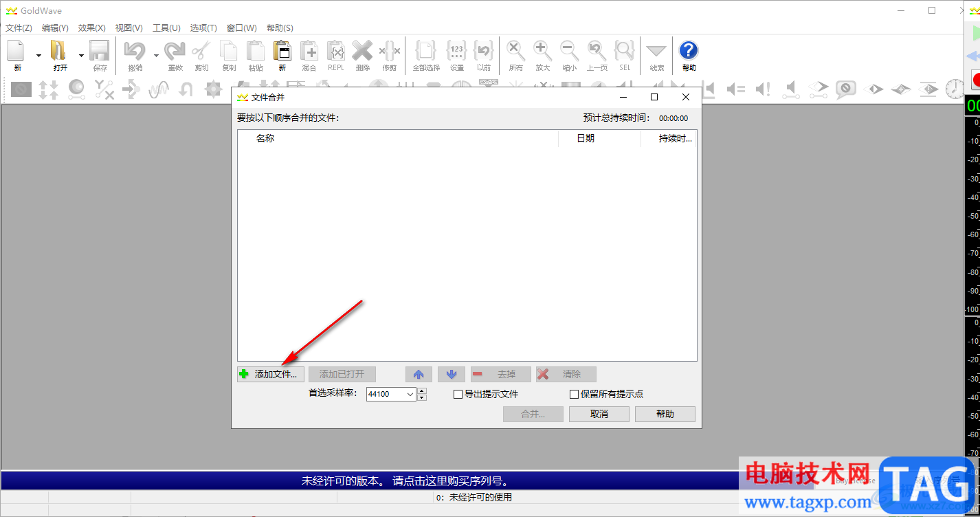This screenshot has width=980, height=517.
Task: Open the 选项(T) menu
Action: 203,28
